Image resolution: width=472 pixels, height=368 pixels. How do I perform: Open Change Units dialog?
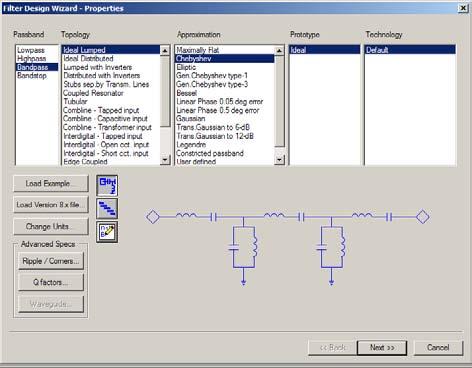coord(51,226)
